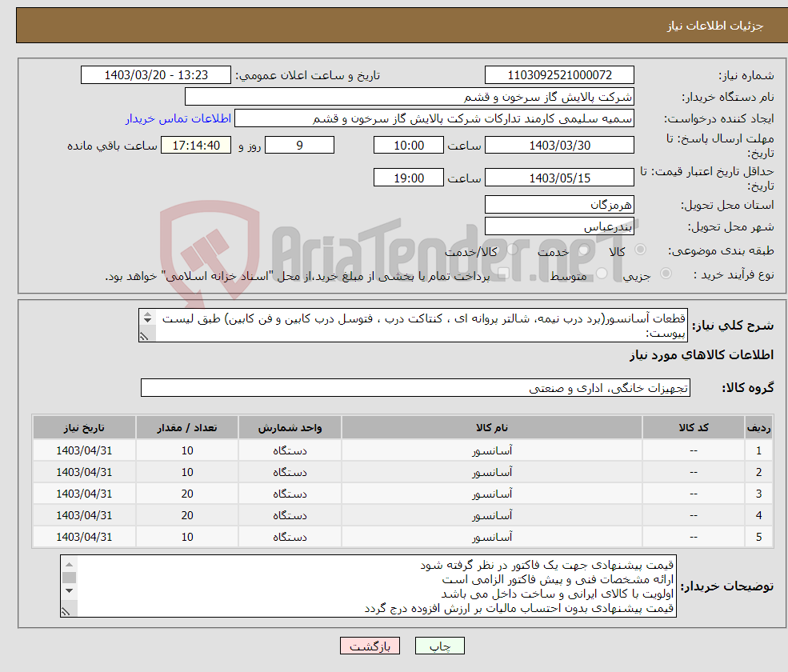Click quantity 10 in row 1
The height and width of the screenshot is (672, 788).
(x=187, y=451)
